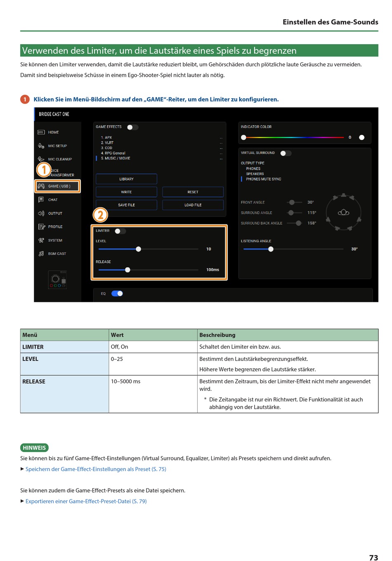Click the head icon in surround diagram
Screen dimensions: 392x561
pyautogui.click(x=343, y=212)
